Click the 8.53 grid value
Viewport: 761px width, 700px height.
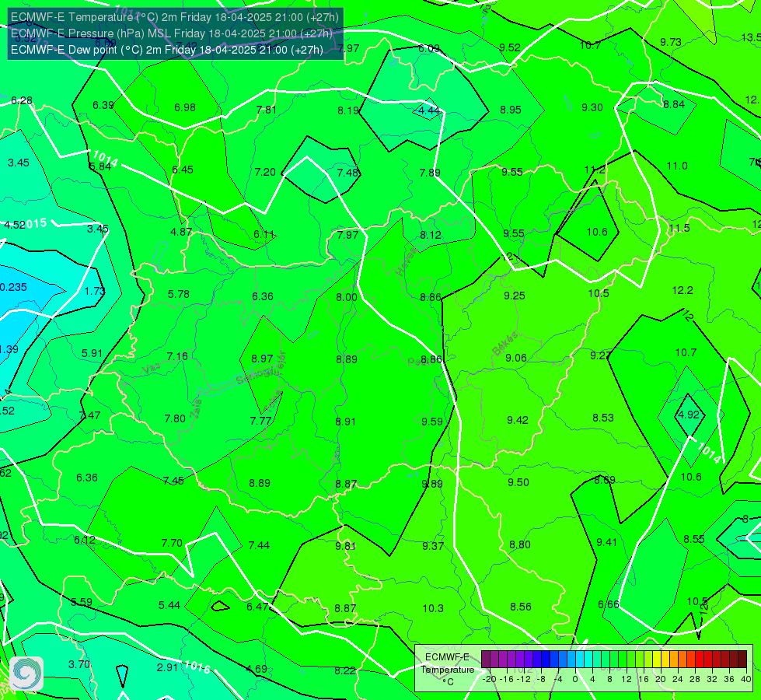tap(603, 418)
